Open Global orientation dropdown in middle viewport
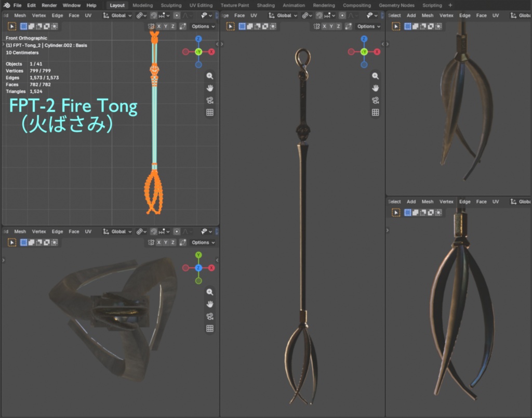532x418 pixels. tap(283, 15)
